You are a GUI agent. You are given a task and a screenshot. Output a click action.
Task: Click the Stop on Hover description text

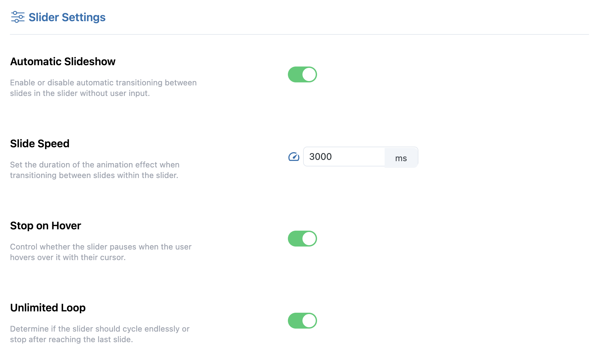click(x=100, y=252)
